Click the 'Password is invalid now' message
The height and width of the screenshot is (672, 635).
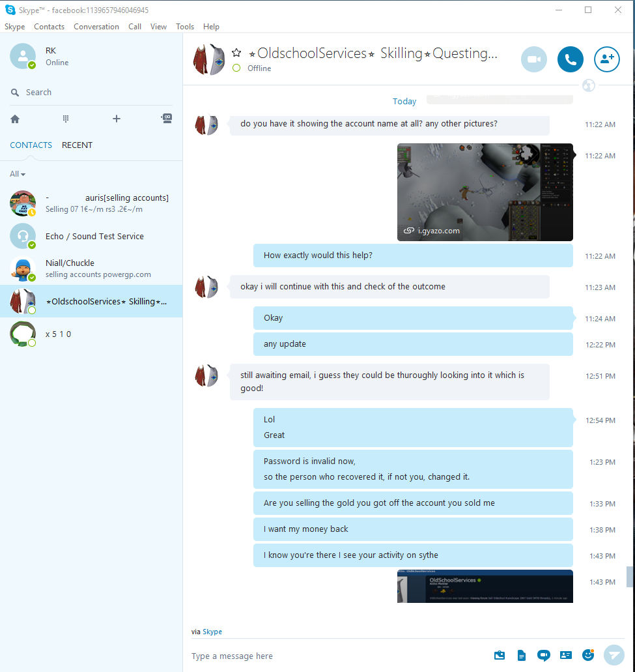pyautogui.click(x=413, y=469)
